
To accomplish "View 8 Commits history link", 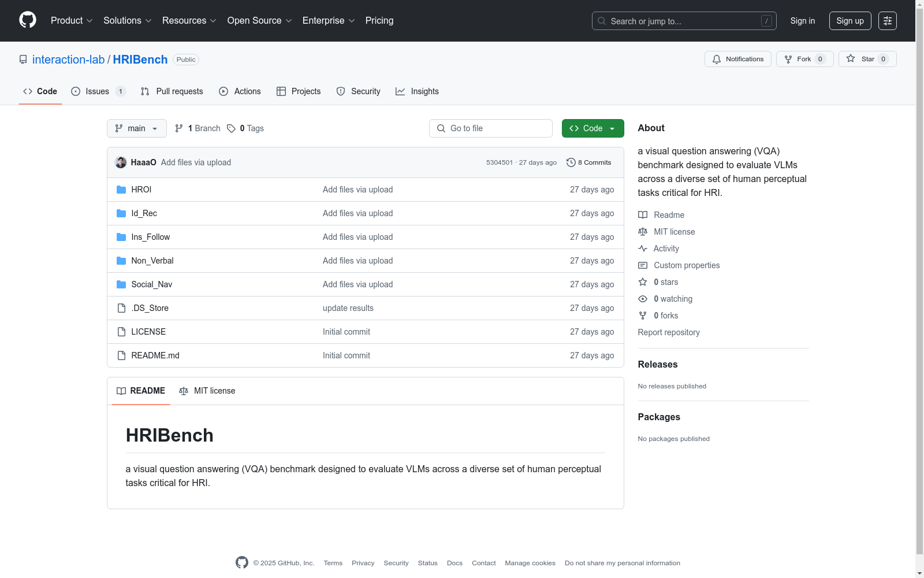I will pos(589,162).
